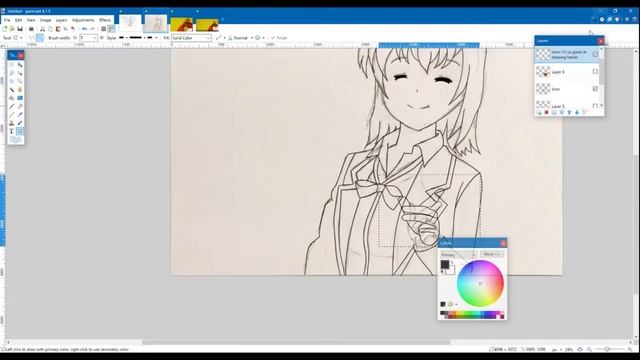Toggle the Colors window icon in the title bar
640x360 pixels.
click(617, 19)
